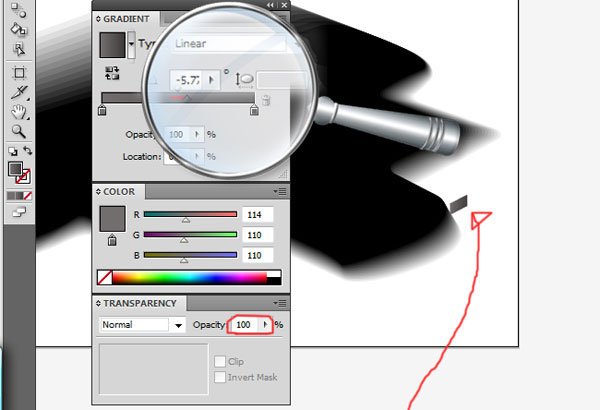Click the COLOR panel tab
The image size is (600, 410).
[119, 192]
